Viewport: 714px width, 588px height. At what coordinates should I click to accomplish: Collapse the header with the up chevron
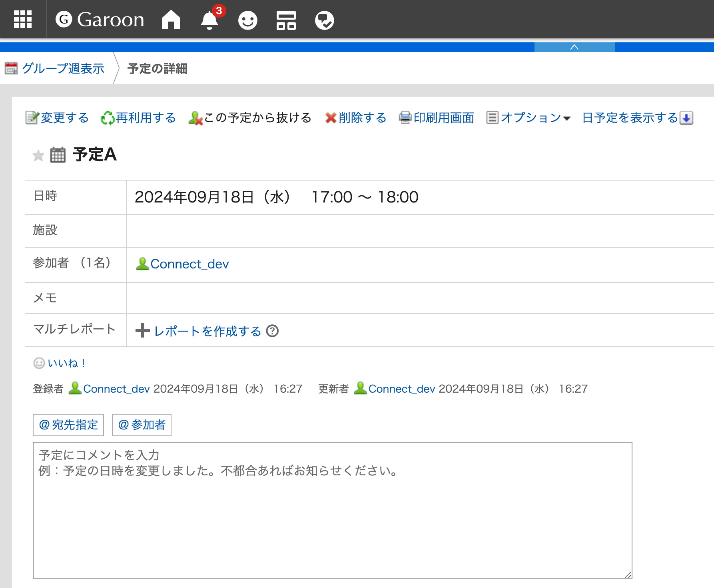pyautogui.click(x=574, y=47)
